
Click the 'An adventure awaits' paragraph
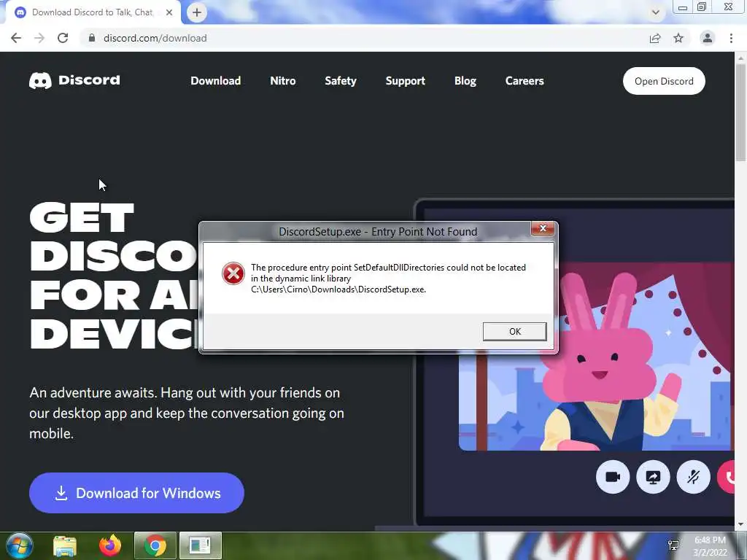point(187,413)
